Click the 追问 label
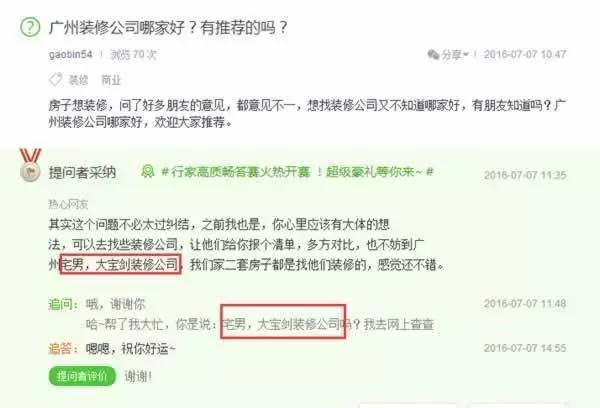 (x=63, y=305)
